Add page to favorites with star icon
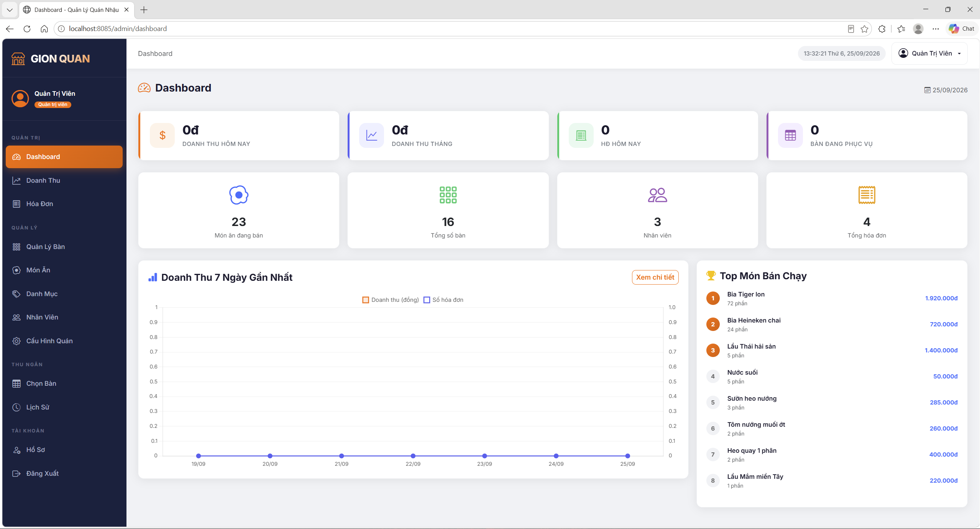 (x=864, y=29)
